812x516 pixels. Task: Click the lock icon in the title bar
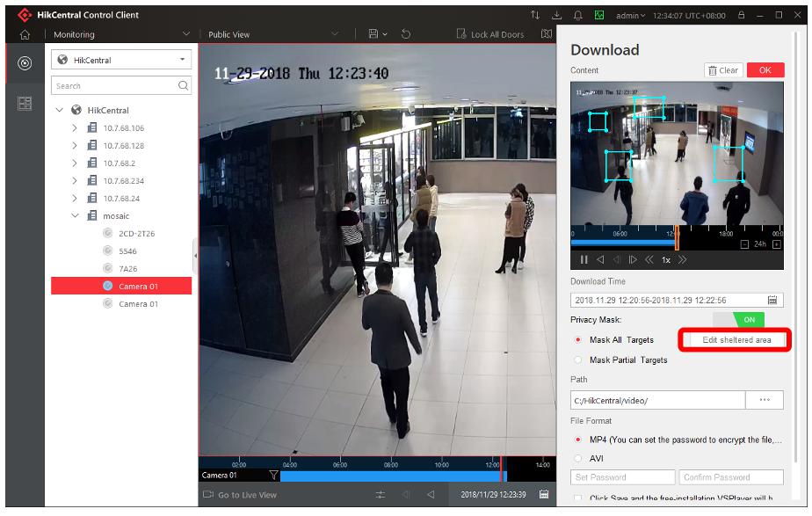(x=742, y=15)
